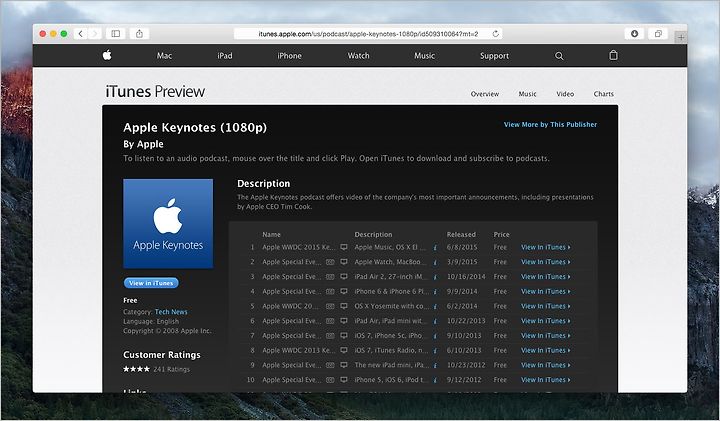Image resolution: width=720 pixels, height=421 pixels.
Task: Show info for the OS X Yosemite description
Action: [x=435, y=306]
